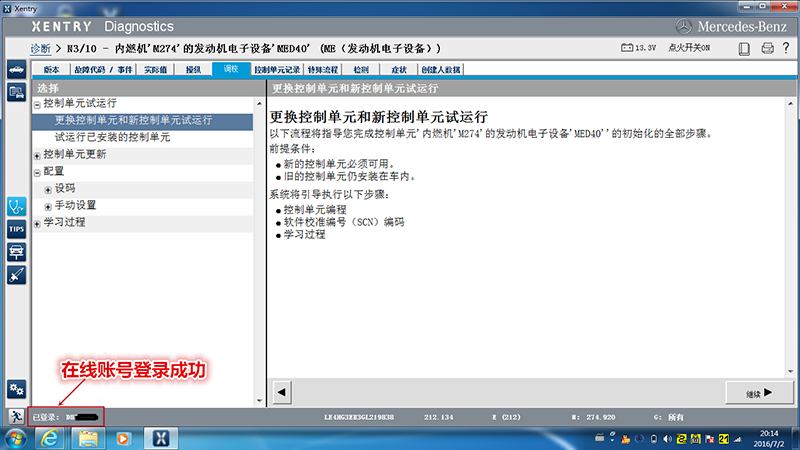Select the 手动设置 tree row label
This screenshot has height=450, width=800.
(76, 205)
